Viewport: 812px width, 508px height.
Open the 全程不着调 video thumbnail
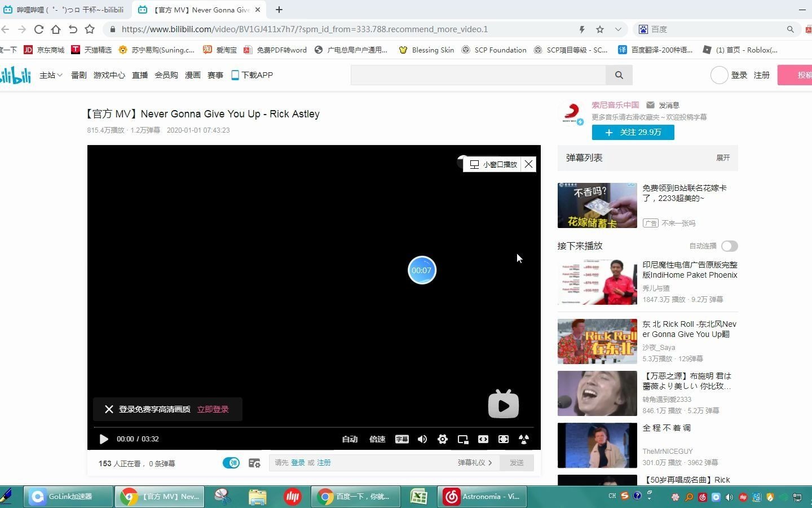tap(597, 445)
